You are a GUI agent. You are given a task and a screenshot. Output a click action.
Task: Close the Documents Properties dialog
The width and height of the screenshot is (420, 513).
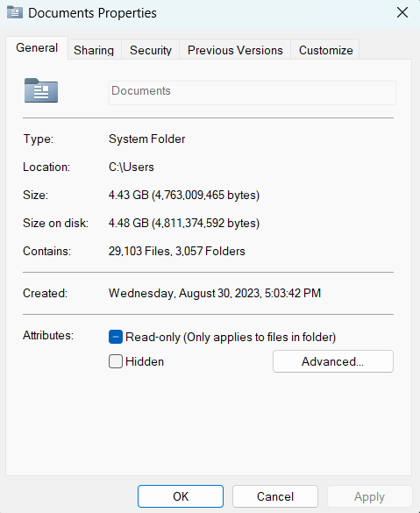402,13
